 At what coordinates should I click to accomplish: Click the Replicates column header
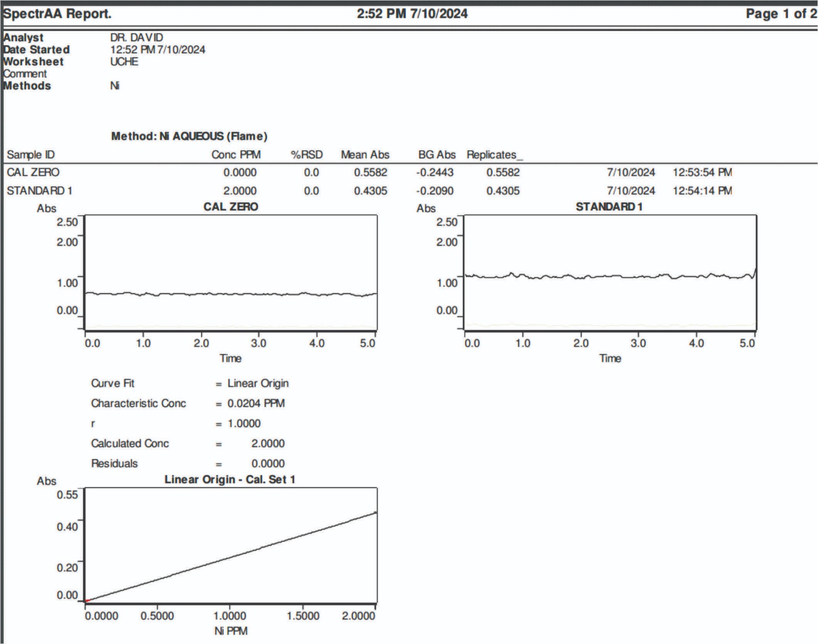click(494, 155)
